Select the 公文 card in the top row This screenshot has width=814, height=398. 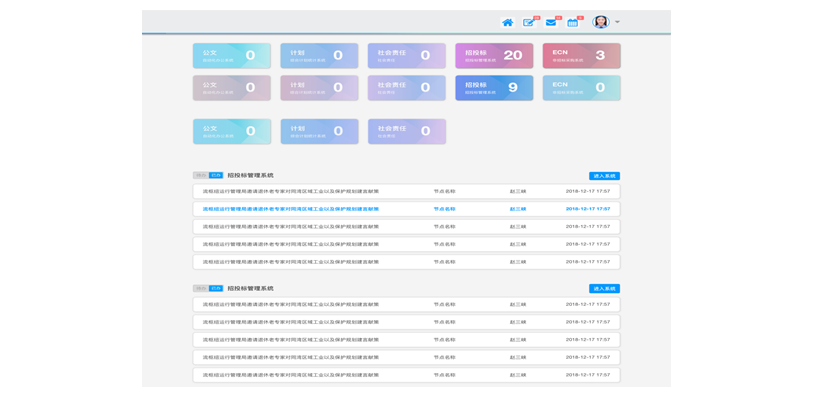click(x=232, y=56)
